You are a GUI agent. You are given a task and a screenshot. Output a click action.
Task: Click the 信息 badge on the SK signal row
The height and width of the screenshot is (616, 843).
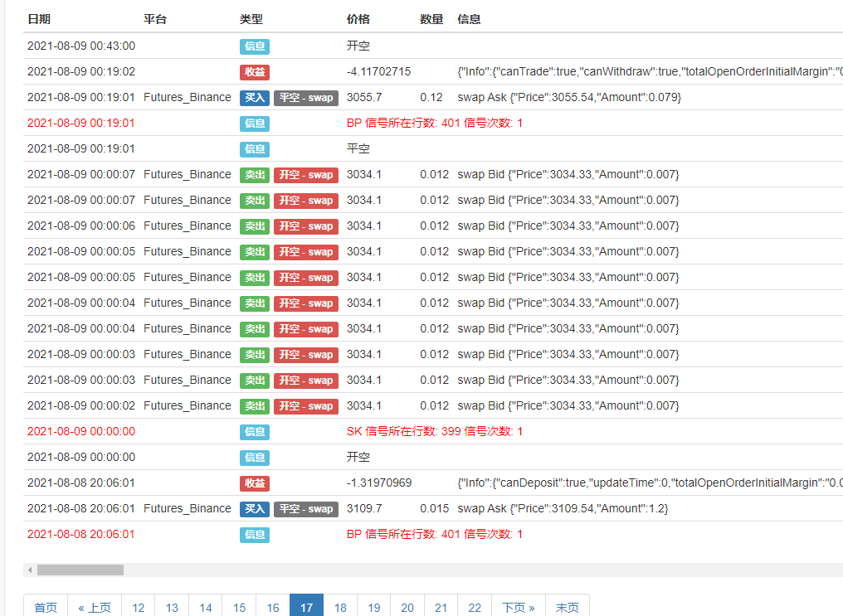(x=255, y=432)
